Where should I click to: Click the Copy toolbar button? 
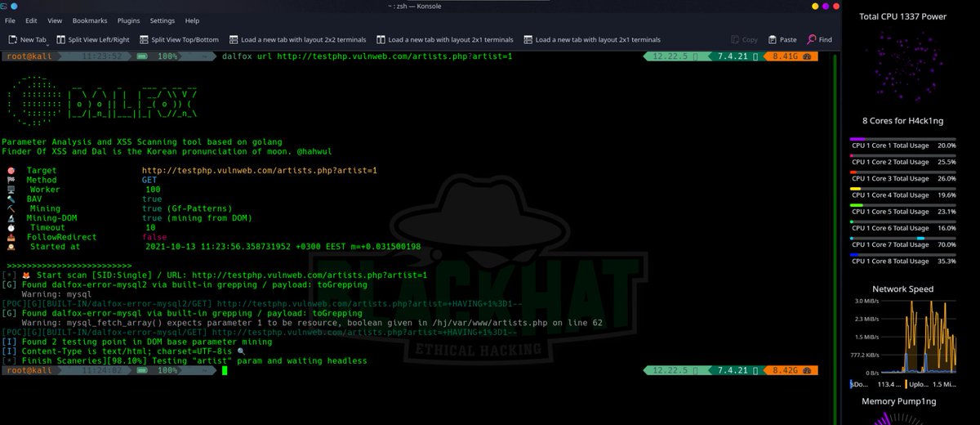coord(745,39)
